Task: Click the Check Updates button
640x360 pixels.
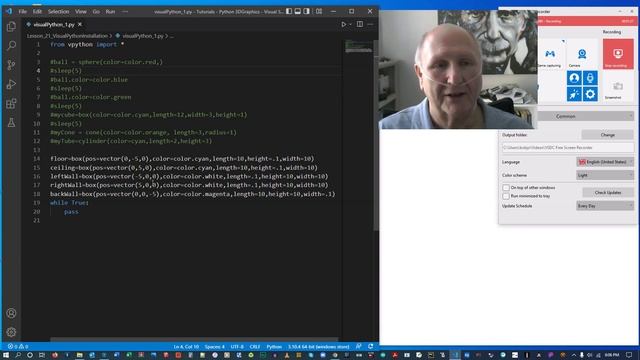Action: click(x=608, y=192)
